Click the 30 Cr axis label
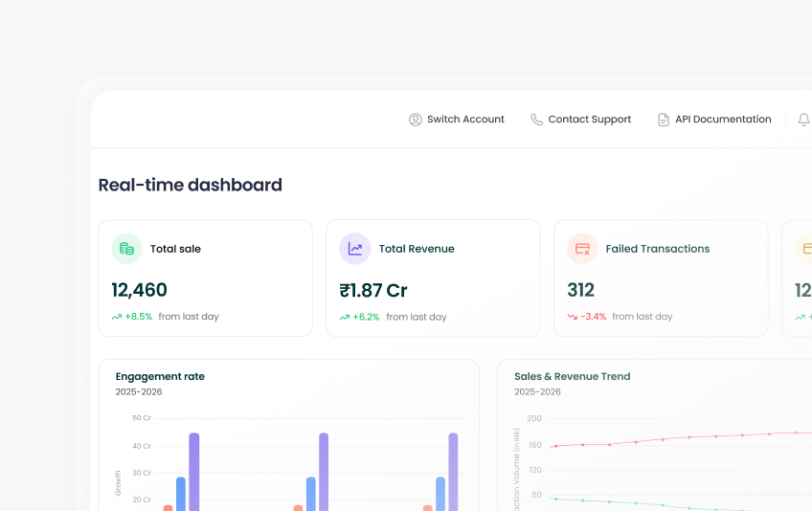The image size is (812, 511). [x=142, y=473]
